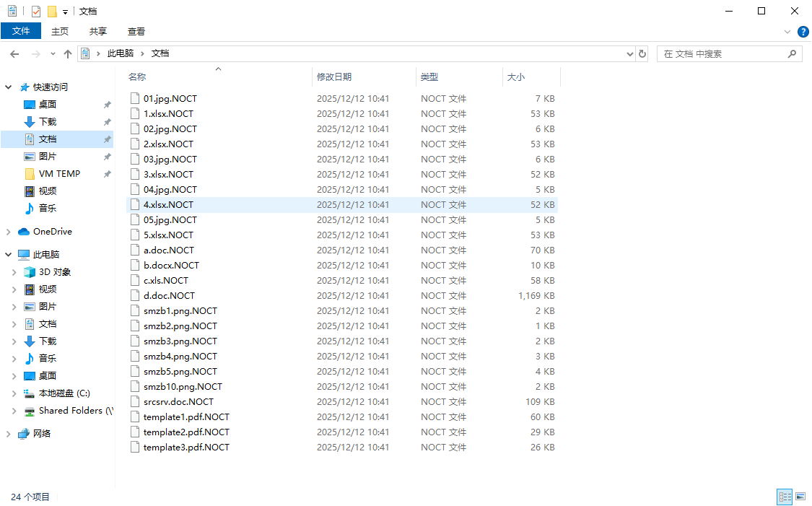
Task: Switch to details view layout
Action: point(784,497)
